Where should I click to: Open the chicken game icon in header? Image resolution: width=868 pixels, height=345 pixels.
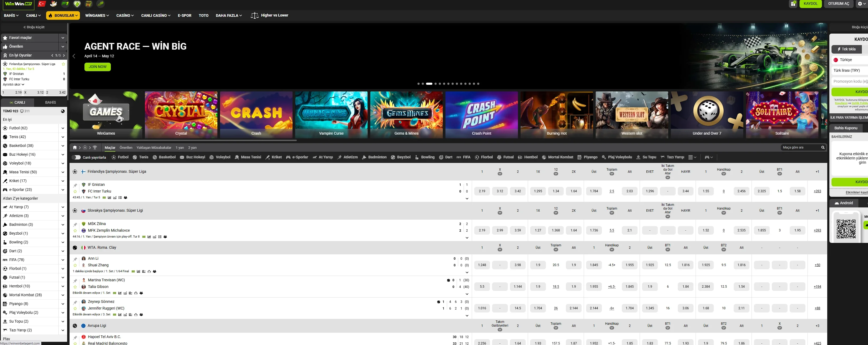53,4
